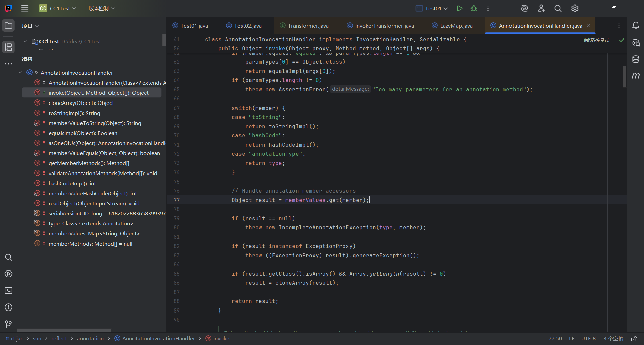Open the AI chat panel on right
Viewport: 644px width, 345px height.
636,43
